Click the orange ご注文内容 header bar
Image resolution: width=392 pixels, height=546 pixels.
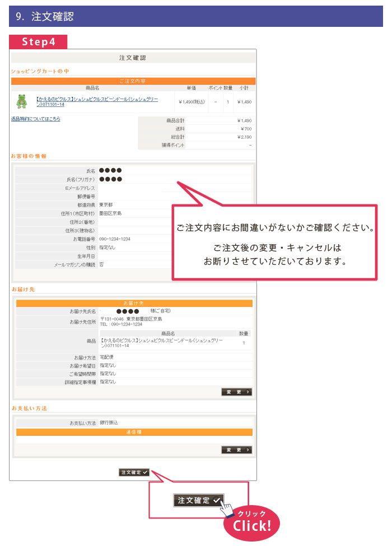click(x=133, y=81)
